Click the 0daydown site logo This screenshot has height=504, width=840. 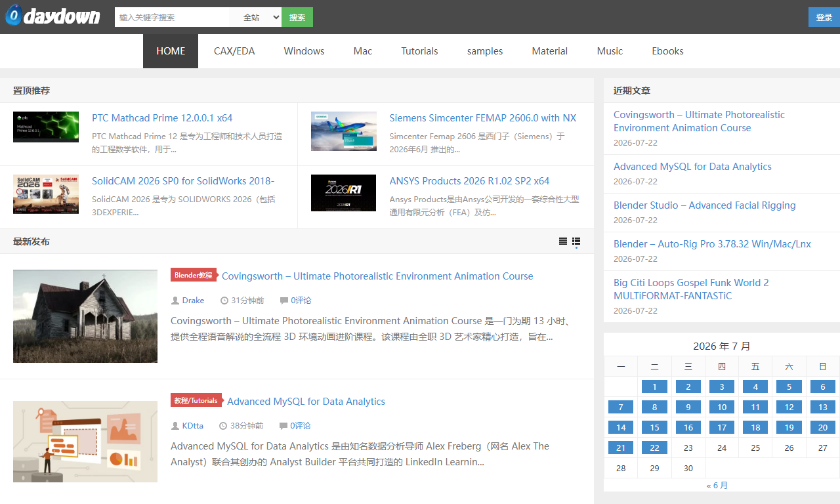tap(52, 16)
